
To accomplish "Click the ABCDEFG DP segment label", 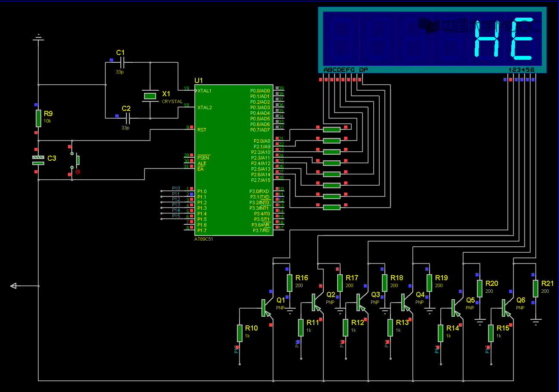I will coord(345,70).
